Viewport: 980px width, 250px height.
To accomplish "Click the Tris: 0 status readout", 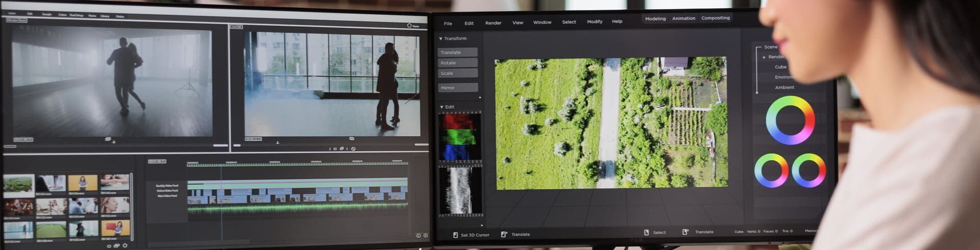I will tap(788, 231).
